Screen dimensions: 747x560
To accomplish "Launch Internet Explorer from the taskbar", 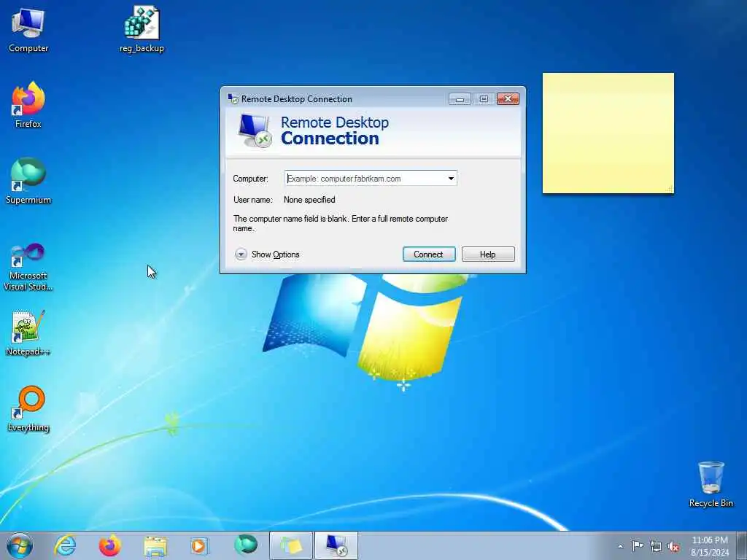I will point(65,545).
